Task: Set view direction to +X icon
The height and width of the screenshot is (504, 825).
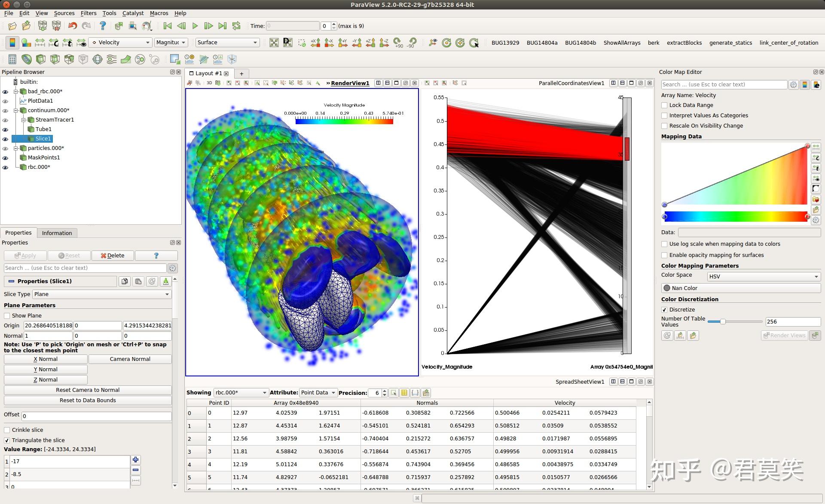Action: (315, 43)
